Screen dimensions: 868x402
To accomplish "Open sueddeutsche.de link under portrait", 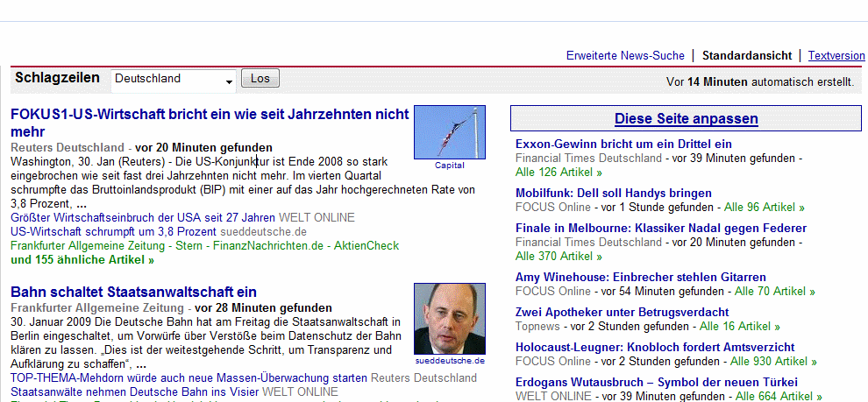I will 450,361.
